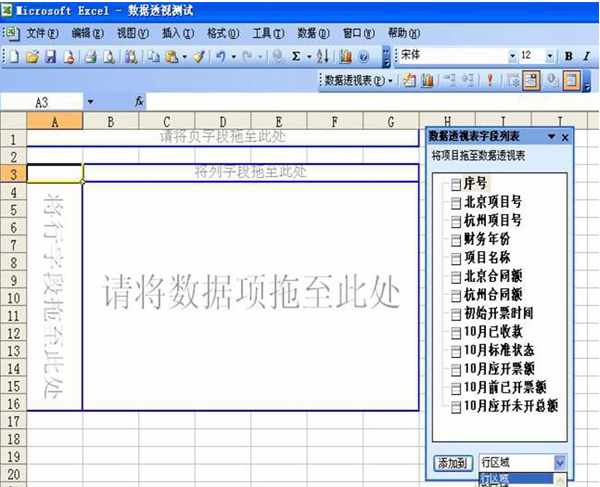Click the formula bar input area

pos(372,102)
